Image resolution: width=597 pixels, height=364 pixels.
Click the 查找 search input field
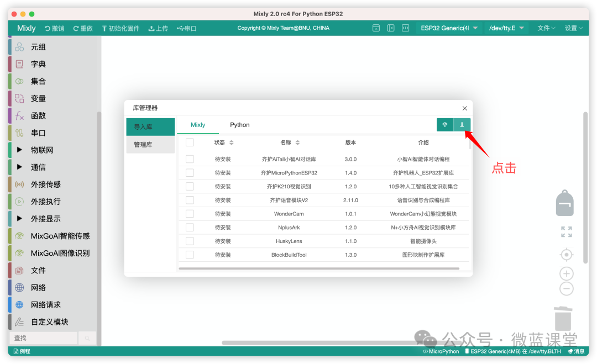pyautogui.click(x=43, y=338)
